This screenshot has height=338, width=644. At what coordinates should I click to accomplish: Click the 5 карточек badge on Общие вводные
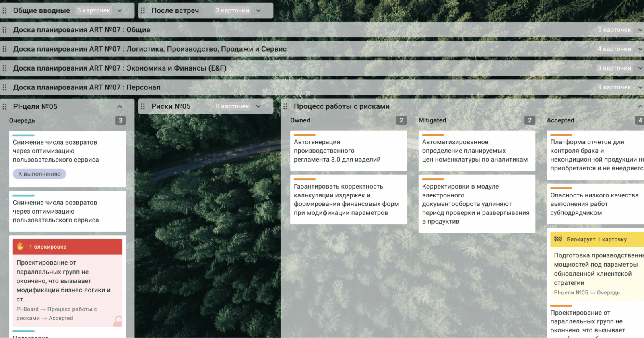94,10
